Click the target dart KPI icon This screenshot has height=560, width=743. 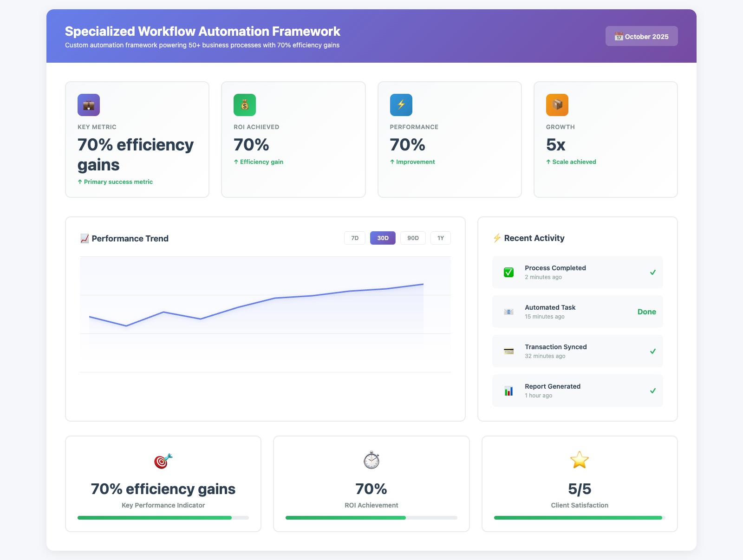pyautogui.click(x=163, y=461)
